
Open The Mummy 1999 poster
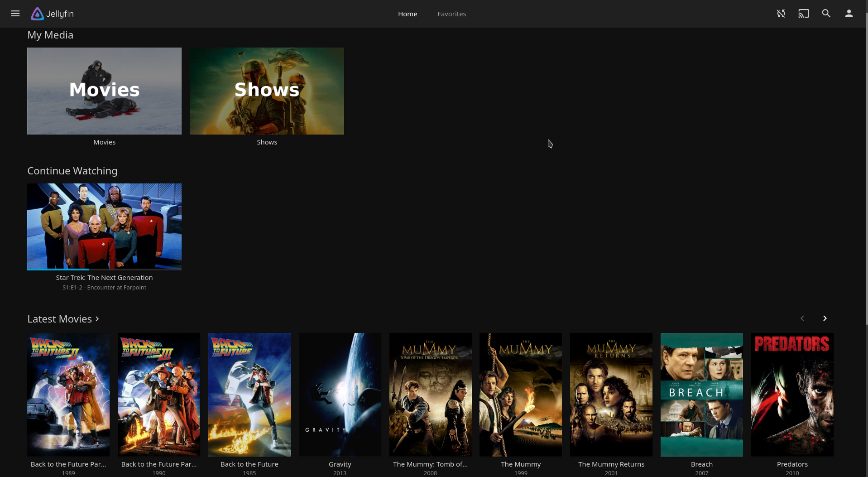(521, 395)
